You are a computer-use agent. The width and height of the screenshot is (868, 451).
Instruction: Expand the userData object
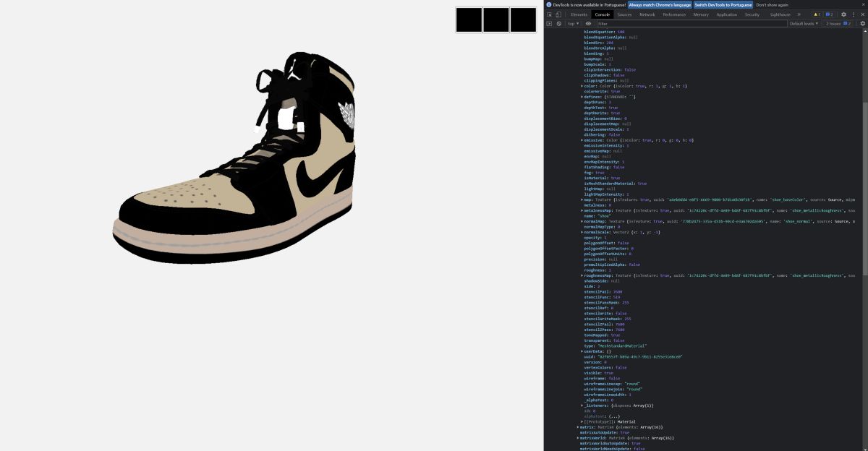point(582,351)
